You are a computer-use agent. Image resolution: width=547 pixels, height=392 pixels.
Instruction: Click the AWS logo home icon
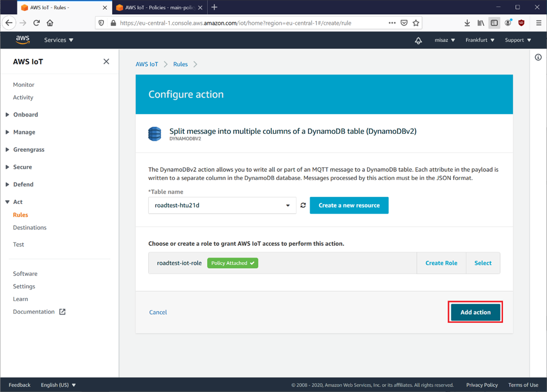[23, 40]
